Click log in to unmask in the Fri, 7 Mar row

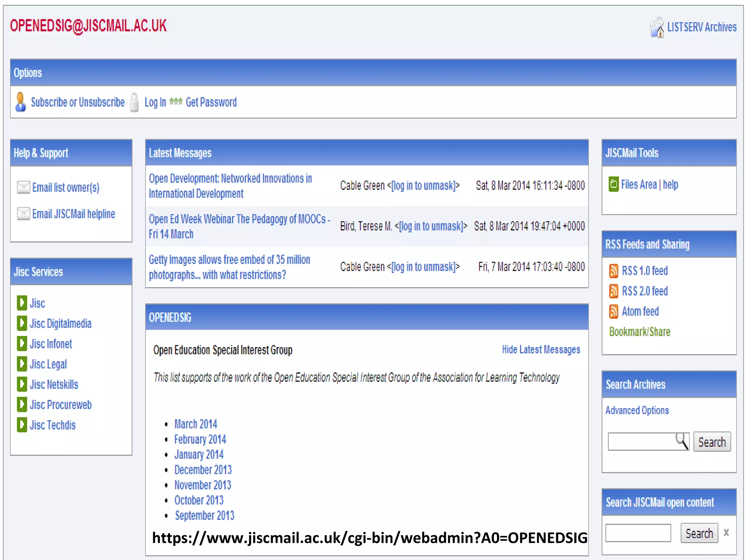(x=423, y=267)
